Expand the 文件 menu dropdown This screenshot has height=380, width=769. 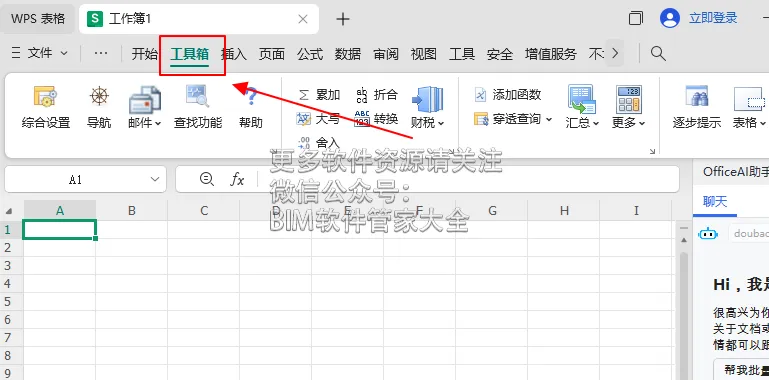tap(64, 53)
